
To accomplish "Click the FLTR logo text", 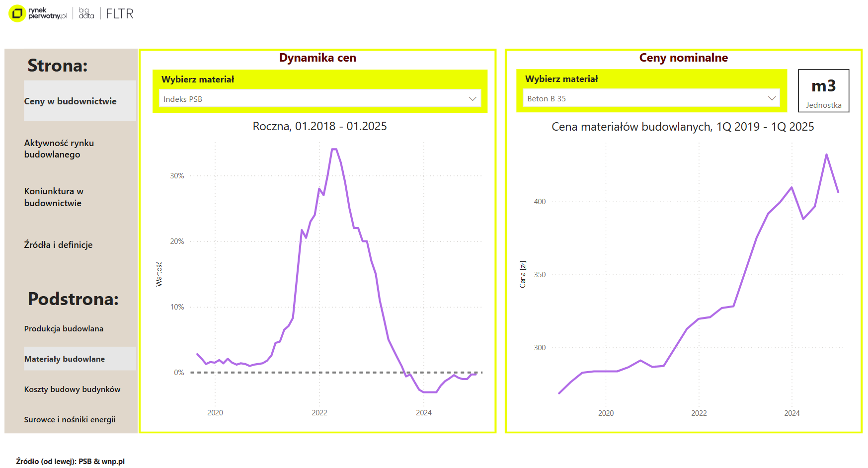I will (119, 14).
